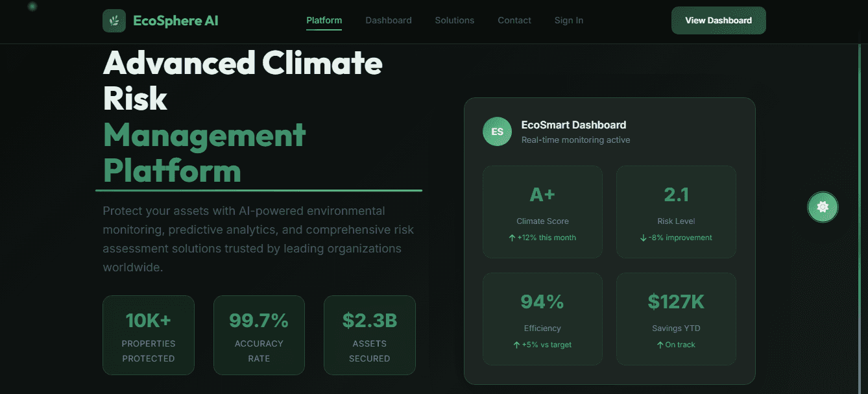The image size is (868, 394).
Task: Click the 2.1 Risk Level card
Action: pos(676,212)
